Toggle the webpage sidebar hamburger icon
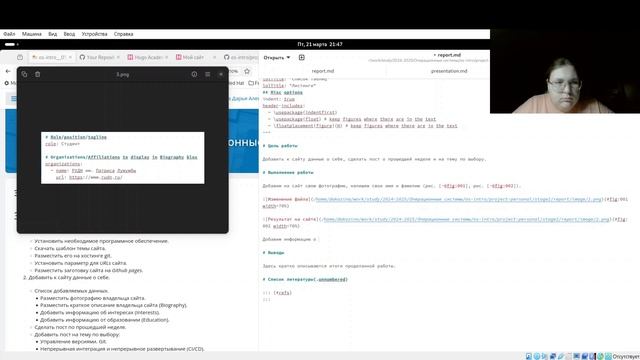 click(x=13, y=98)
